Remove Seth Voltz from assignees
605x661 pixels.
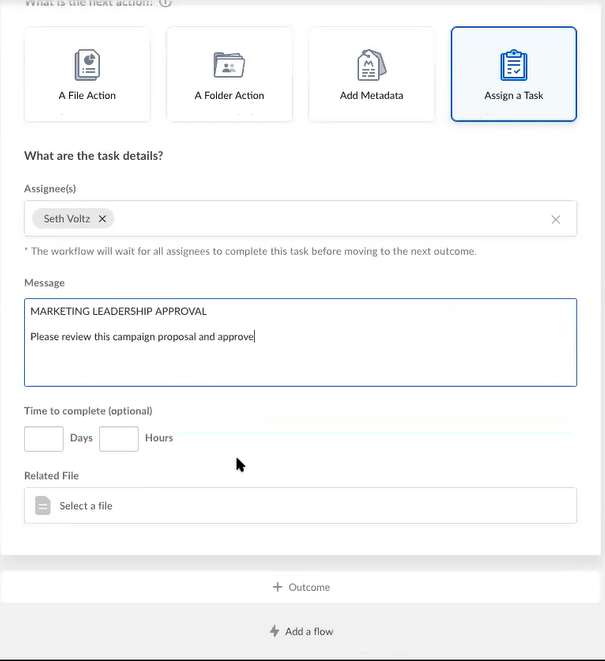[x=102, y=219]
